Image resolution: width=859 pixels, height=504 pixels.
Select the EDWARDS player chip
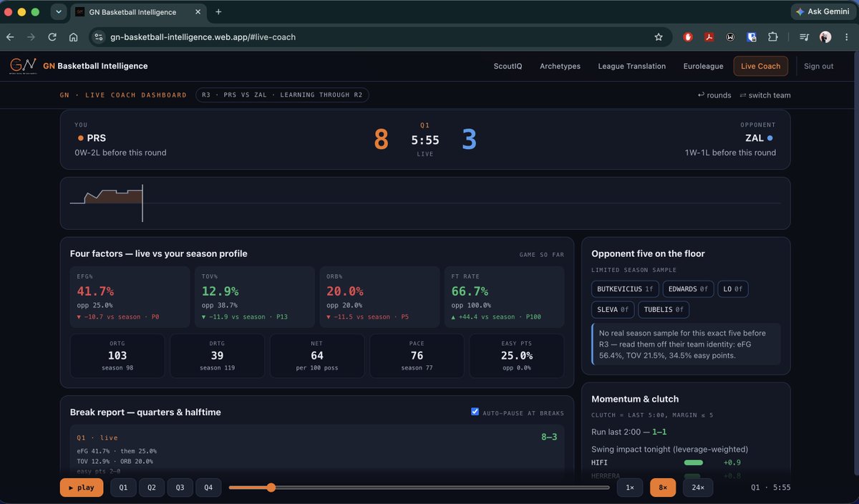(688, 289)
